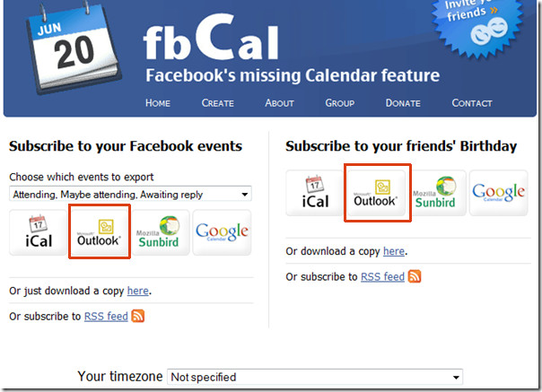Choose Mozilla Sunbird under Facebook events
The width and height of the screenshot is (542, 392).
[162, 232]
